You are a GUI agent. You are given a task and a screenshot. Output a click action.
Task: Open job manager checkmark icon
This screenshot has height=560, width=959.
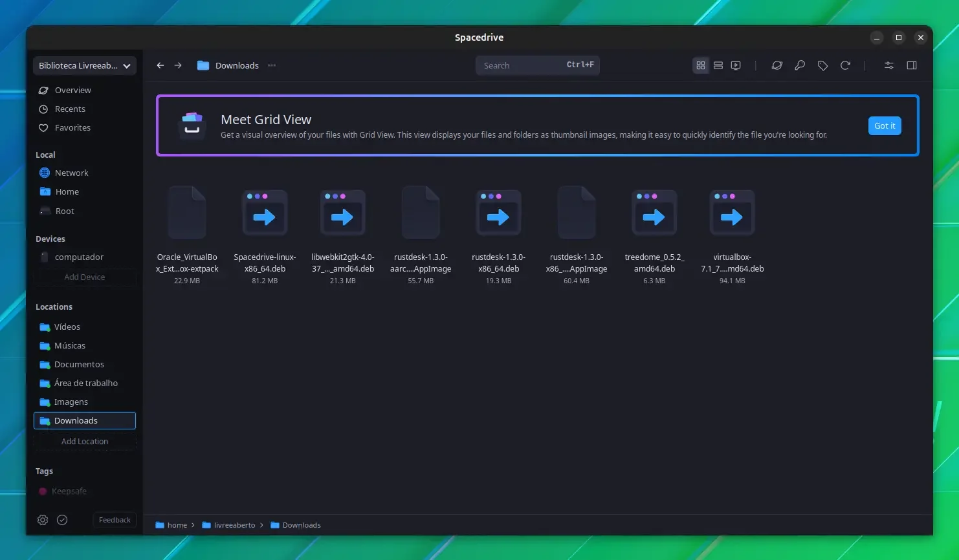[x=62, y=520]
